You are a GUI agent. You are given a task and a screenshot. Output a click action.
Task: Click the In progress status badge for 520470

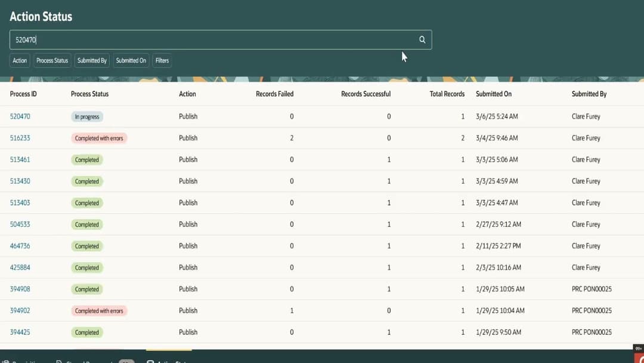[x=87, y=116]
